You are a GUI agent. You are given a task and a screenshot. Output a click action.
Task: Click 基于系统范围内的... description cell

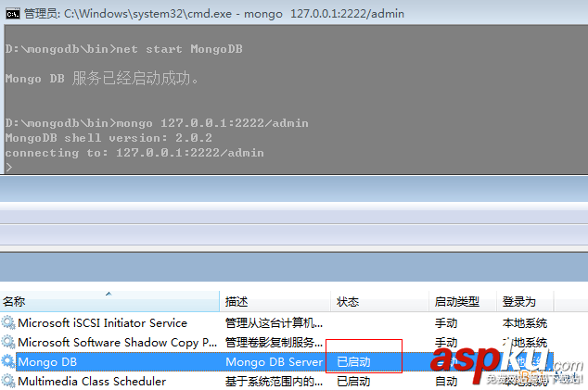274,381
